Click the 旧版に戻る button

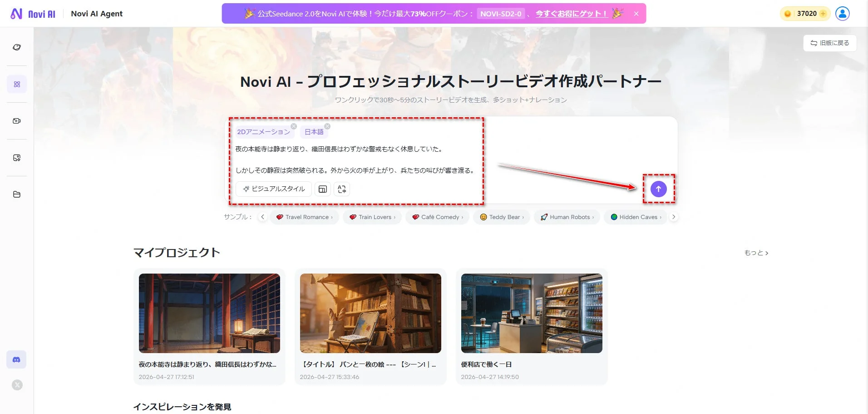click(830, 43)
